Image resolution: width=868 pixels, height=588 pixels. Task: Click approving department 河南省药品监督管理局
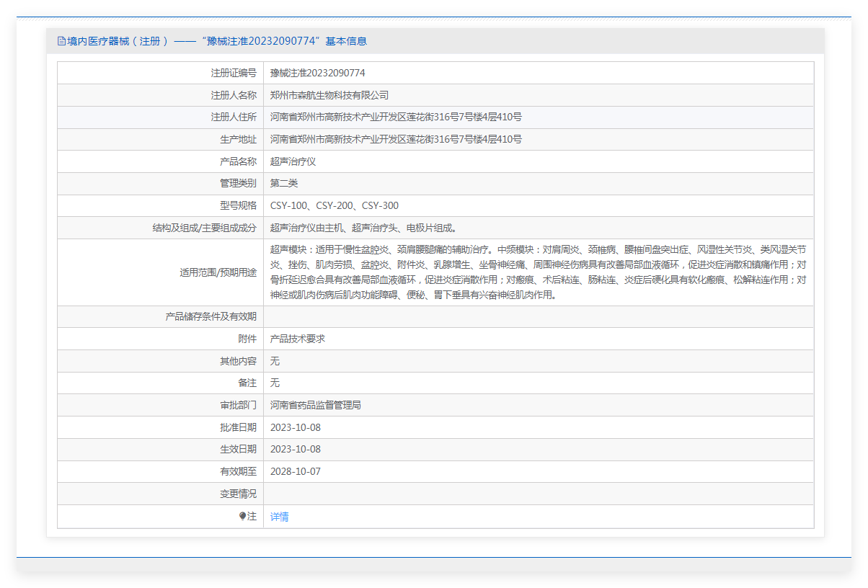point(316,405)
